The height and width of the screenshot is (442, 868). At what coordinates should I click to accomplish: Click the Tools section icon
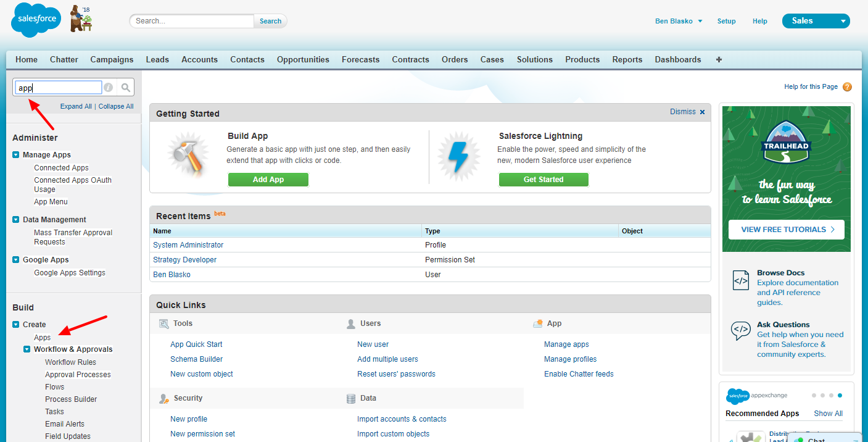(164, 323)
